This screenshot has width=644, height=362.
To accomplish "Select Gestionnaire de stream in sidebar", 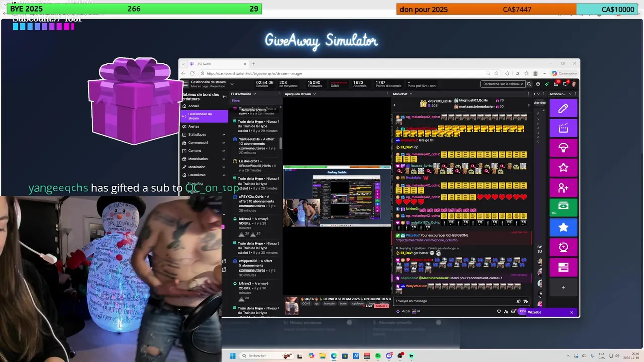I will point(204,116).
